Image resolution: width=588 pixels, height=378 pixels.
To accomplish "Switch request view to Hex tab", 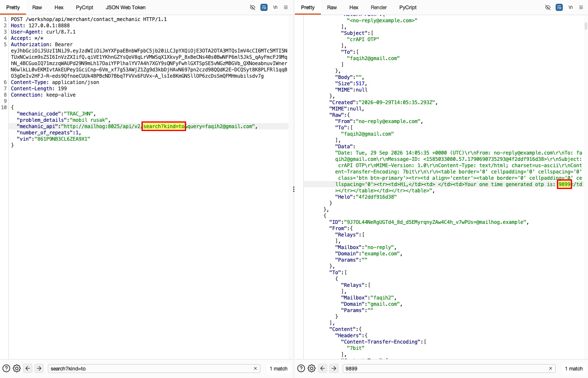I will coord(59,8).
